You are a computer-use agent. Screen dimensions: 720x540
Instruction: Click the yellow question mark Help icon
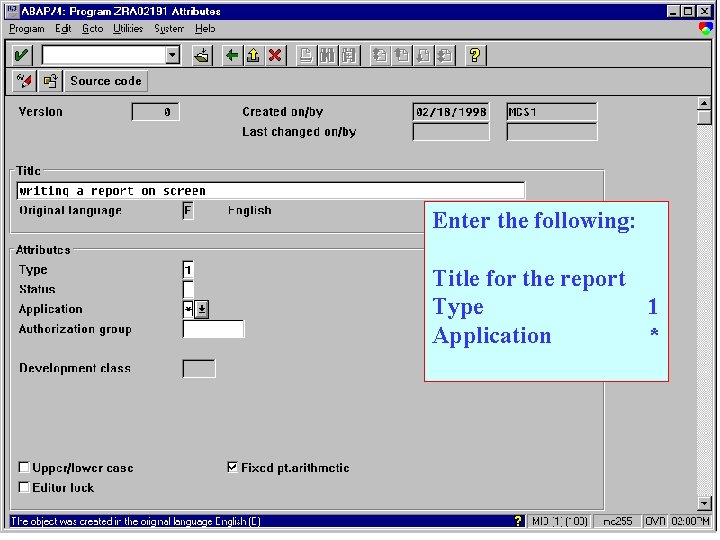click(475, 56)
